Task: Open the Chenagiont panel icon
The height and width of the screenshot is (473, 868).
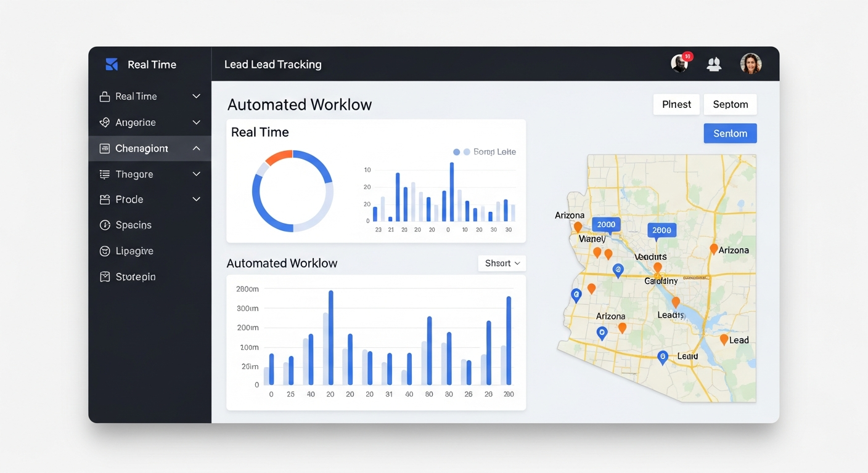Action: [x=106, y=148]
